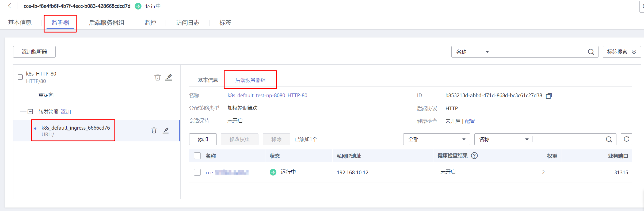The height and width of the screenshot is (211, 644).
Task: Click the ID value b853213d-abbd-471d-868d-bc3c61c27d38
Action: click(494, 95)
